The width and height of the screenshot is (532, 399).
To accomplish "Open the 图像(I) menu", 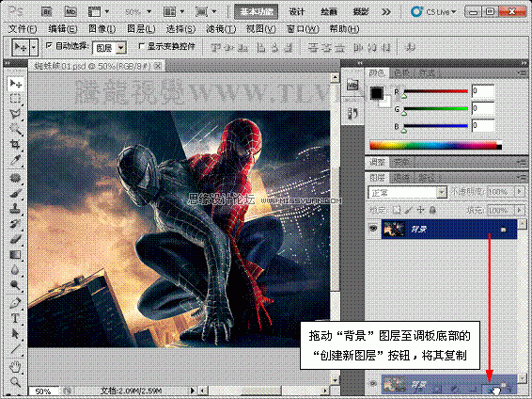I will (x=102, y=29).
